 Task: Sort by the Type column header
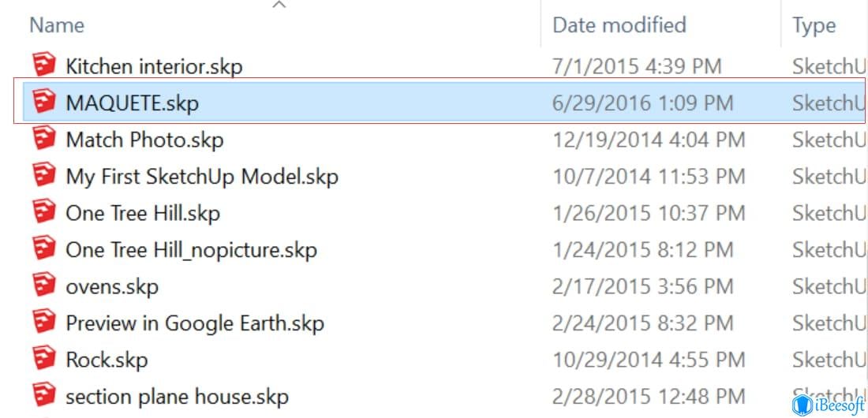814,25
